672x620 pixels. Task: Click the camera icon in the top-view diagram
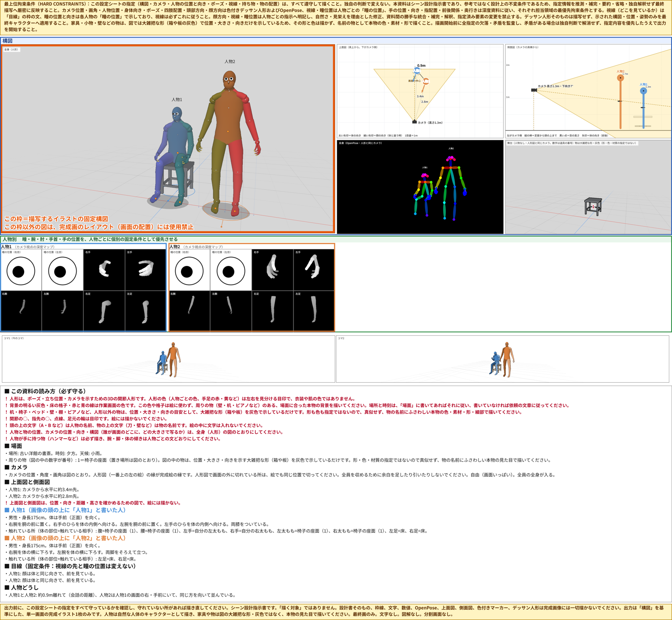(414, 122)
